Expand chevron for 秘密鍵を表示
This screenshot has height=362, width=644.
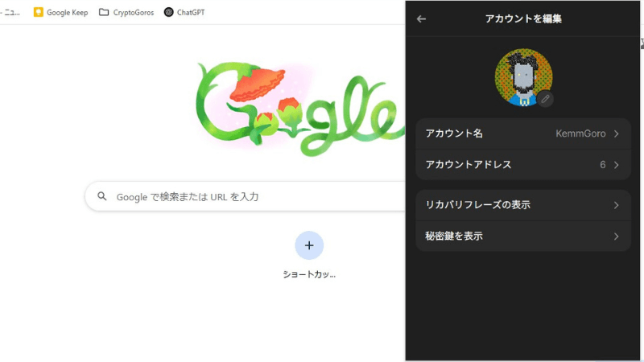tap(616, 237)
